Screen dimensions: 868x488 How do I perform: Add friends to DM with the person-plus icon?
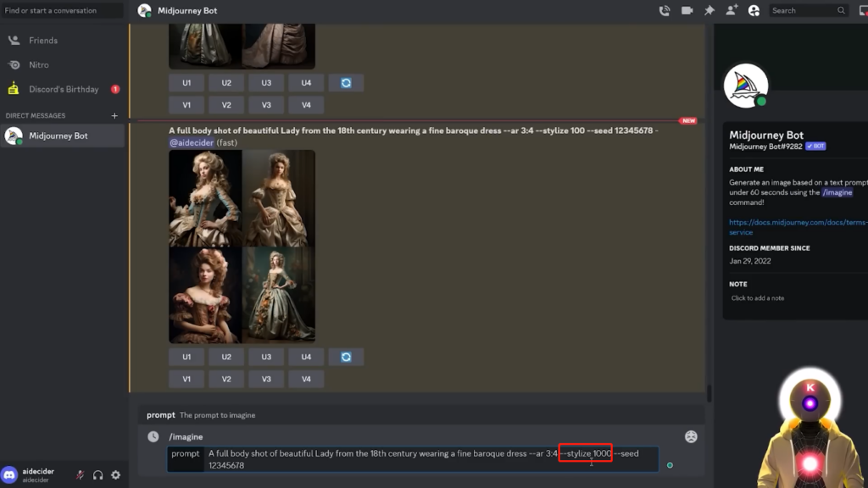[x=732, y=11]
